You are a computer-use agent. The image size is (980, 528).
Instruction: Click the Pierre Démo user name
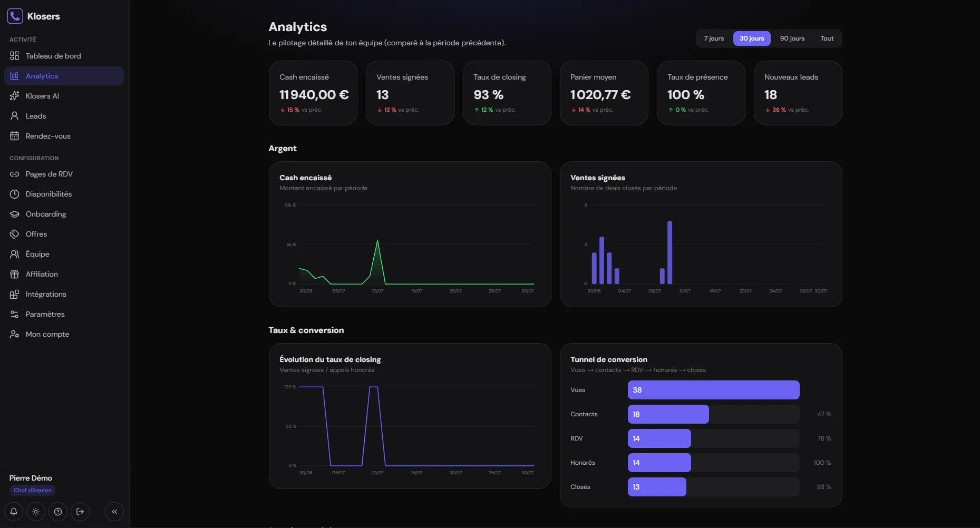[31, 478]
